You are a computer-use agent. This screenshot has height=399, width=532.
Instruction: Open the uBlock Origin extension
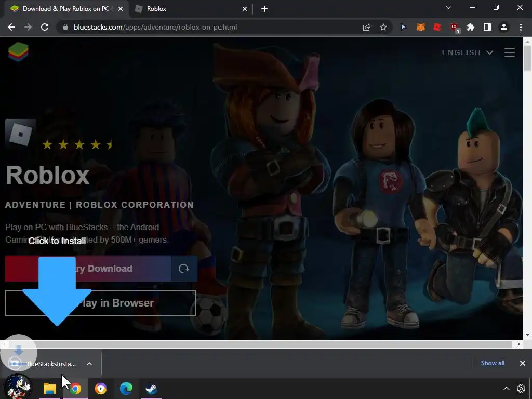(454, 28)
